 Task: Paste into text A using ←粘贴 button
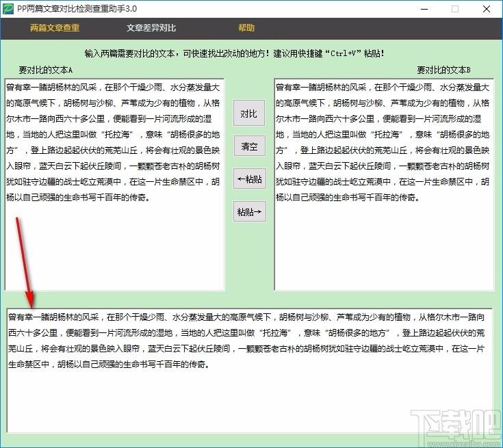pyautogui.click(x=249, y=179)
